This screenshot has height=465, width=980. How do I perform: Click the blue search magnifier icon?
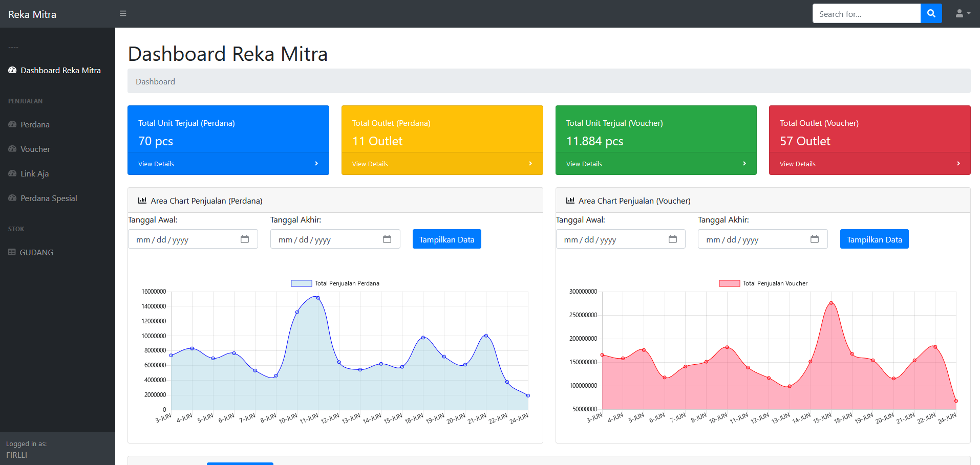pos(931,13)
